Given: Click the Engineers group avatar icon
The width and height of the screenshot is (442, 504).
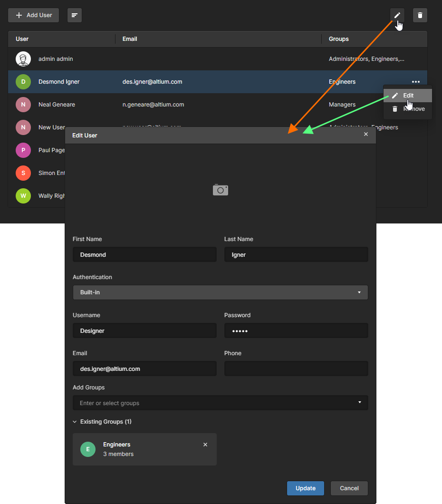Looking at the screenshot, I should point(88,449).
